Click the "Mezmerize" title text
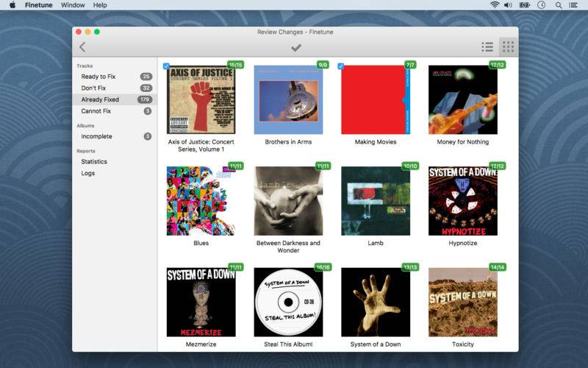 pos(201,344)
